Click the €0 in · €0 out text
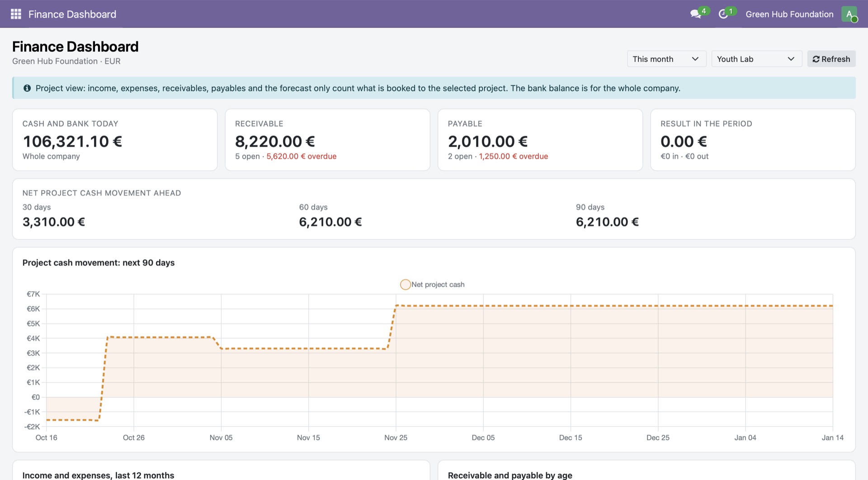 point(684,157)
